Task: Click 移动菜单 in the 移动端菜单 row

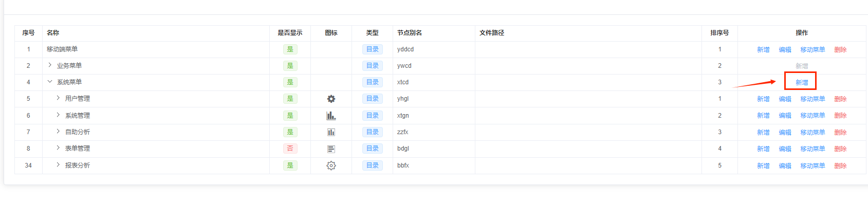Action: [812, 50]
